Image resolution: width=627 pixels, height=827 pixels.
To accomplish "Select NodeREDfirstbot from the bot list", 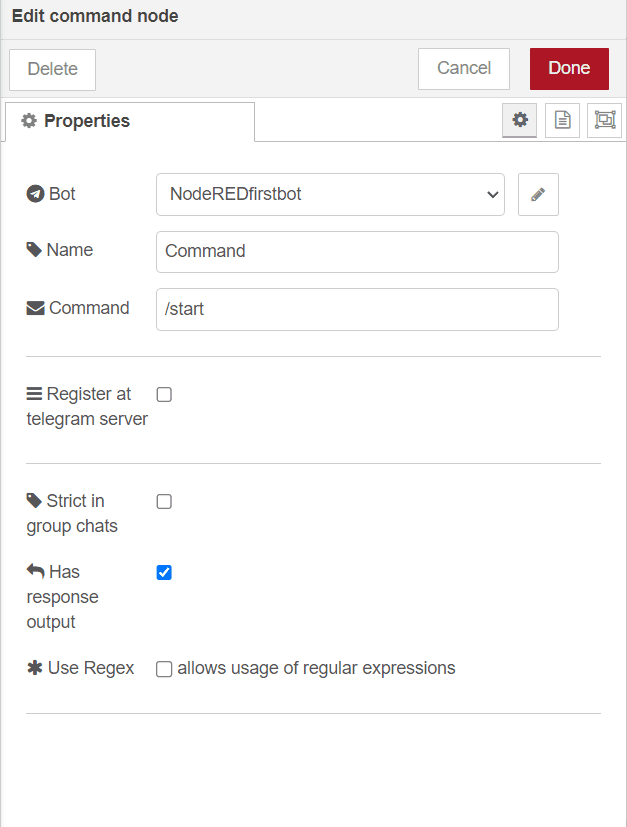I will 330,194.
